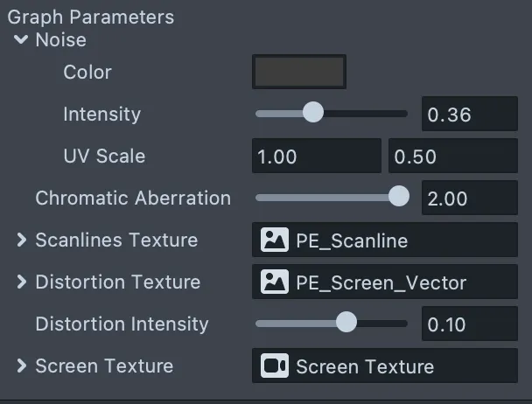Click the PE_Scanline image texture icon

[275, 240]
